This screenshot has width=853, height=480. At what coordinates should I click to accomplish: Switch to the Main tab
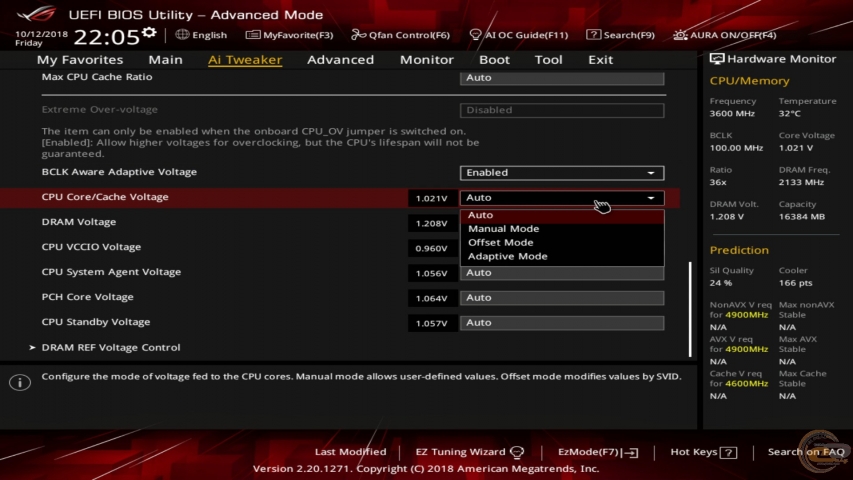(165, 59)
